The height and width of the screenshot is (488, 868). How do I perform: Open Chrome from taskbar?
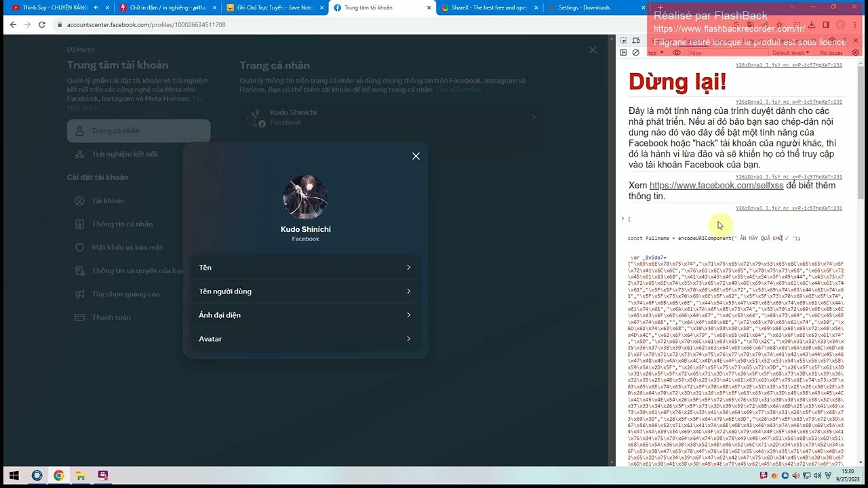(59, 476)
